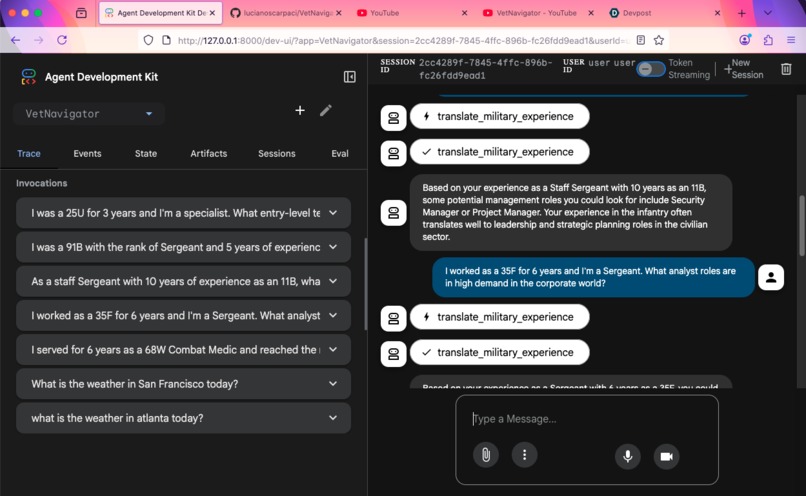Expand the 68W Combat Medic invocation

184,350
